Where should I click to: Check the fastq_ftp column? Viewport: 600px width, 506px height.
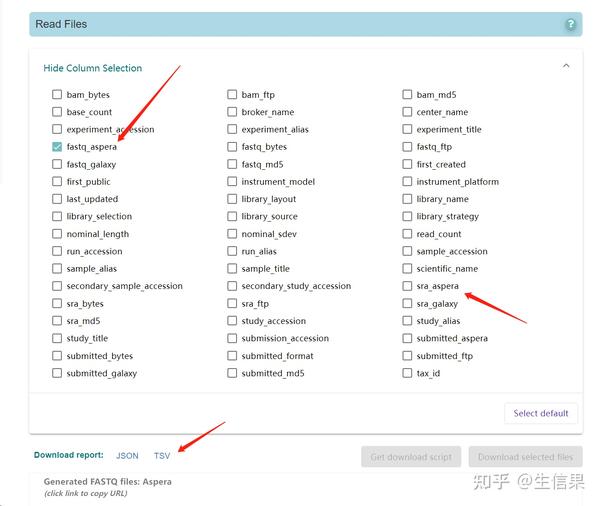click(407, 147)
